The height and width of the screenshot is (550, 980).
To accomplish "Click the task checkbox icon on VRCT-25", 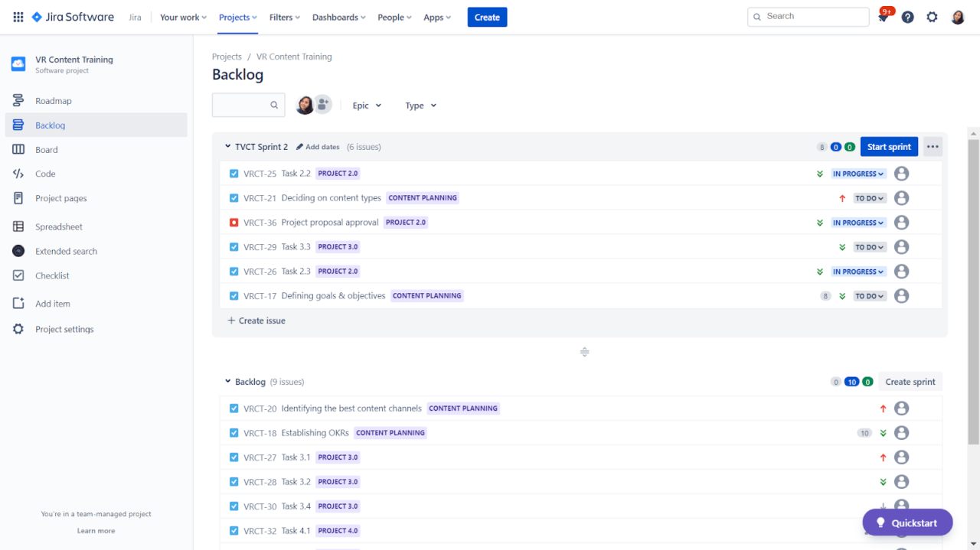I will click(x=234, y=173).
